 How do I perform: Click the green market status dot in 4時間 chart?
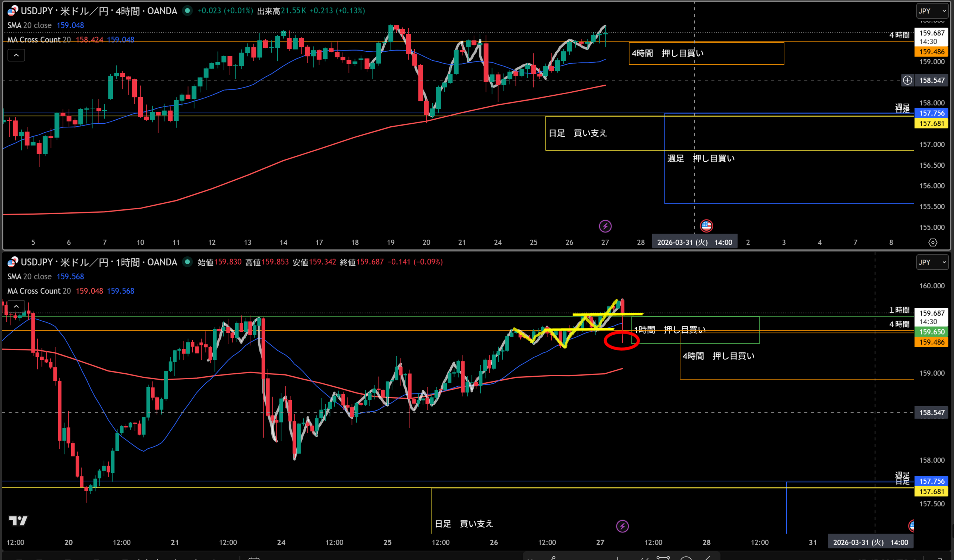pos(187,10)
